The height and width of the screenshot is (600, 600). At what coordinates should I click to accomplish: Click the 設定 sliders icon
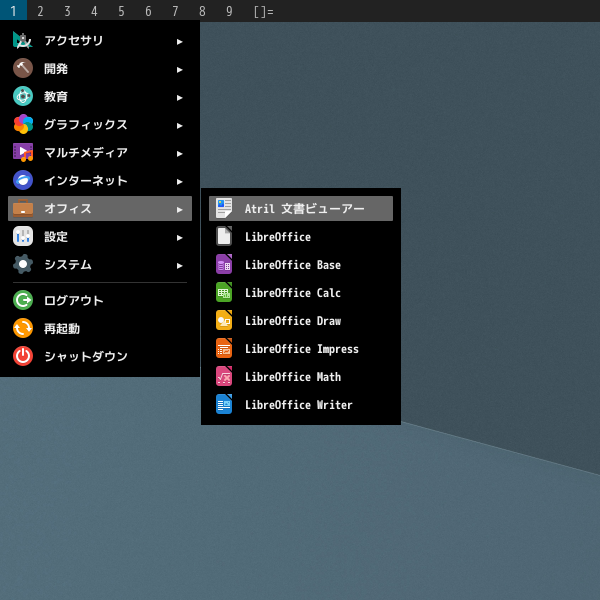23,236
